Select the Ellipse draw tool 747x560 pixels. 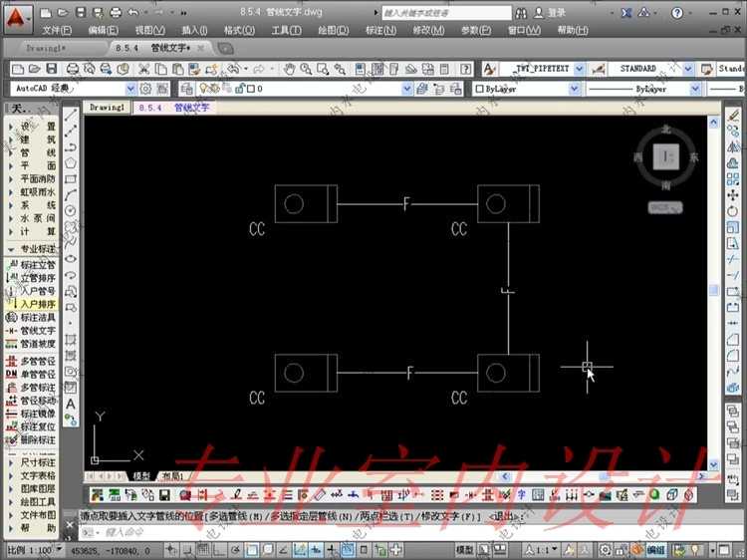click(71, 259)
